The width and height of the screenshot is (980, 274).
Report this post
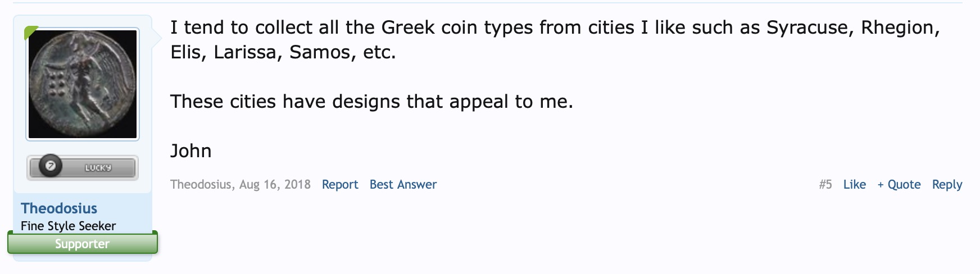click(x=340, y=184)
